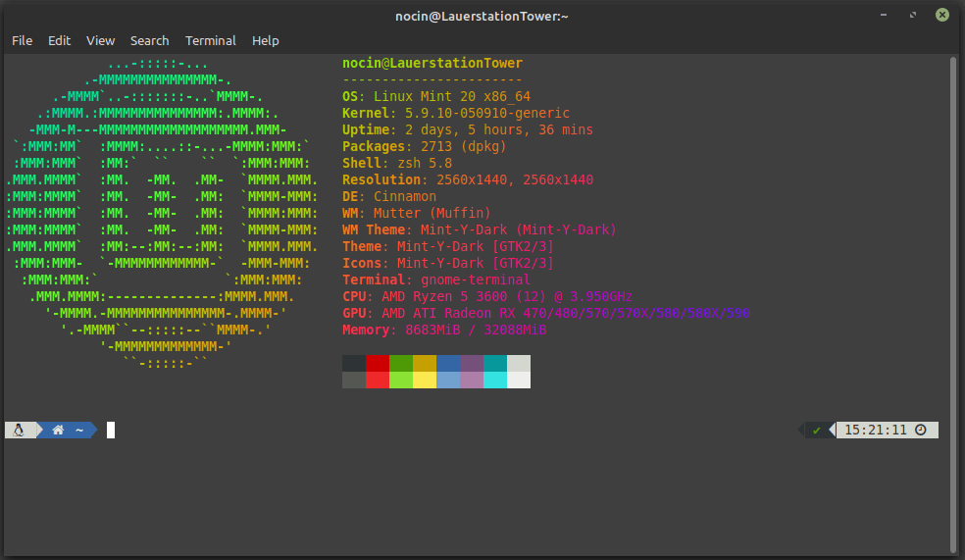965x560 pixels.
Task: Click the window title nocin@LauerstationTower:~
Action: pyautogui.click(x=482, y=16)
